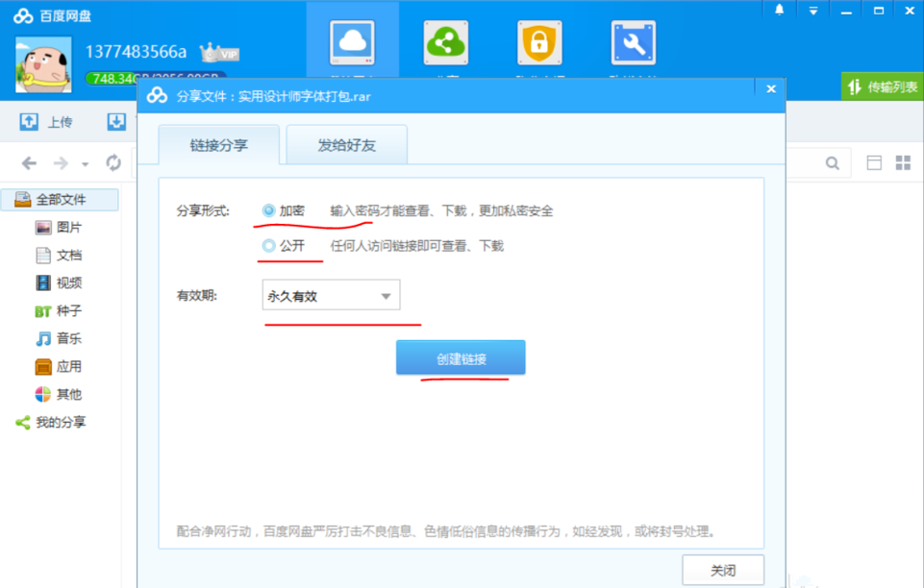Click the download icon beside upload
The width and height of the screenshot is (924, 588).
coord(115,121)
